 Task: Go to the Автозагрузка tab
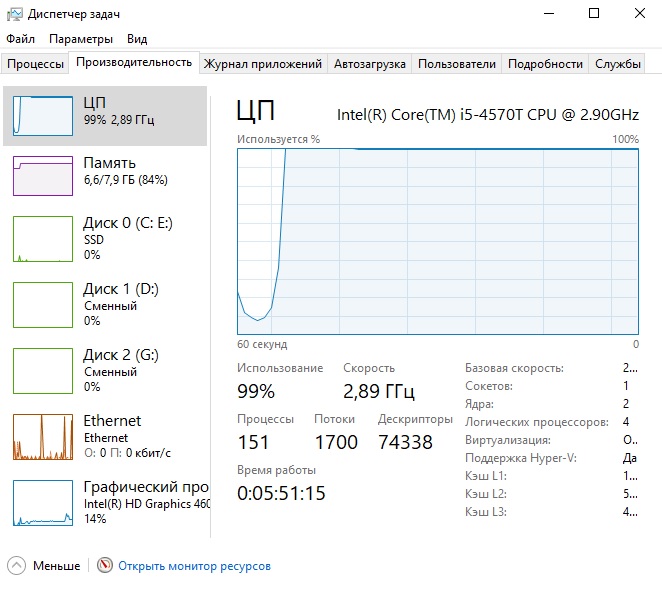click(370, 64)
